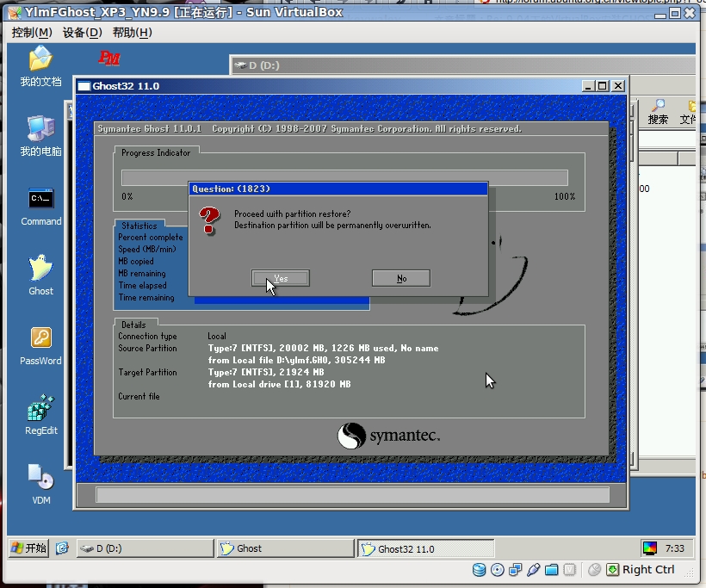Minimize the Ghost32 11.0 window
Viewport: 706px width, 588px height.
(x=587, y=86)
